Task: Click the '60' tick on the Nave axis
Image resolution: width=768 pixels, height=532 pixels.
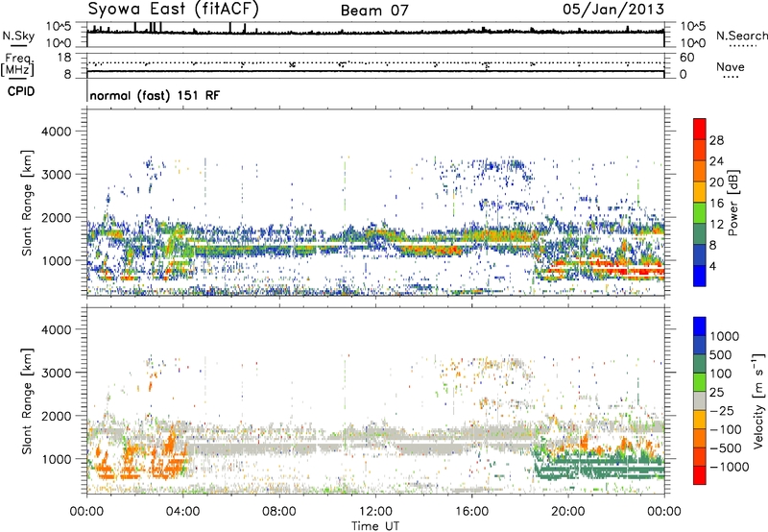Action: (x=686, y=58)
